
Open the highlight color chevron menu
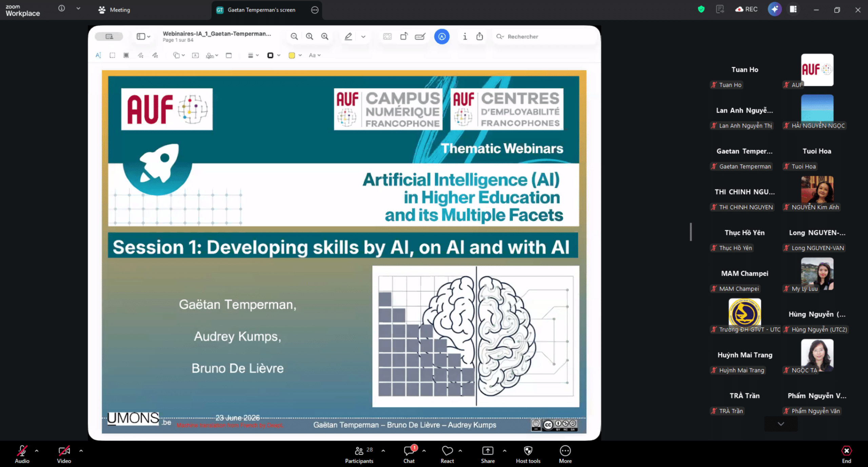pos(363,37)
